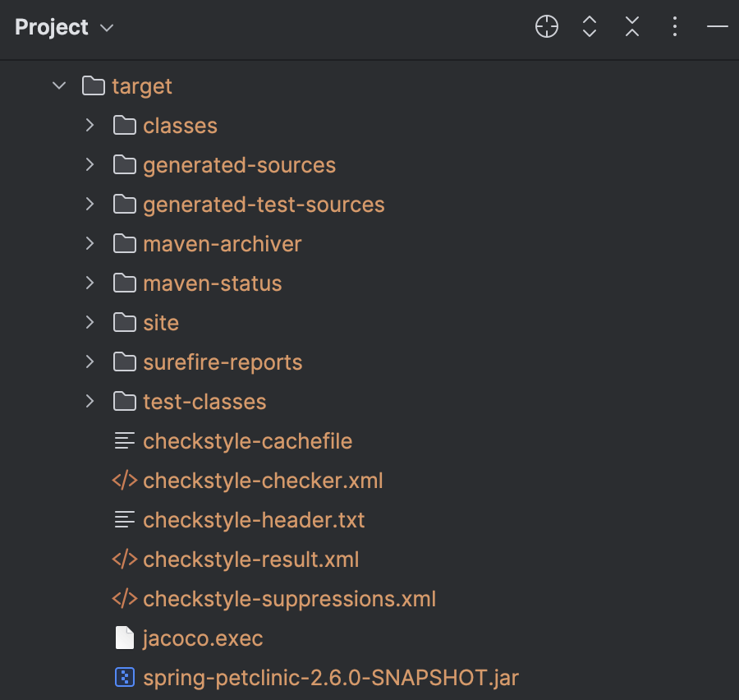Expand the maven-archiver folder arrow

click(90, 243)
